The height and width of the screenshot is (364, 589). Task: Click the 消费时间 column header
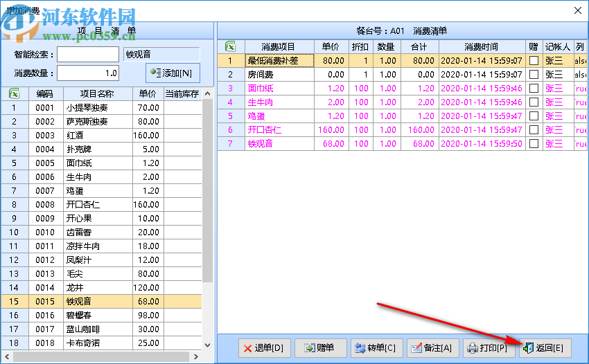pyautogui.click(x=482, y=47)
